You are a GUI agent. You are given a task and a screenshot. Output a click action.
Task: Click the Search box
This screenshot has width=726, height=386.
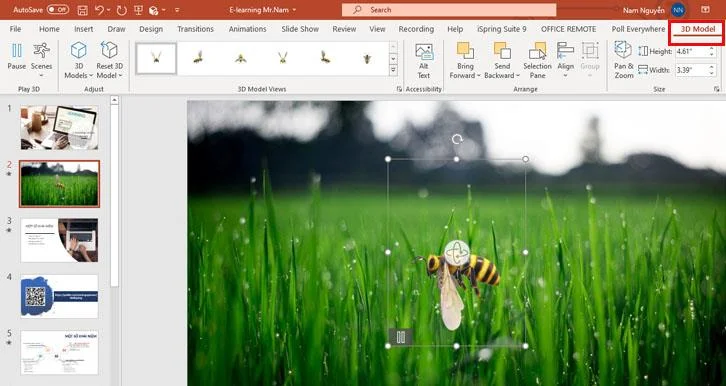pos(449,10)
